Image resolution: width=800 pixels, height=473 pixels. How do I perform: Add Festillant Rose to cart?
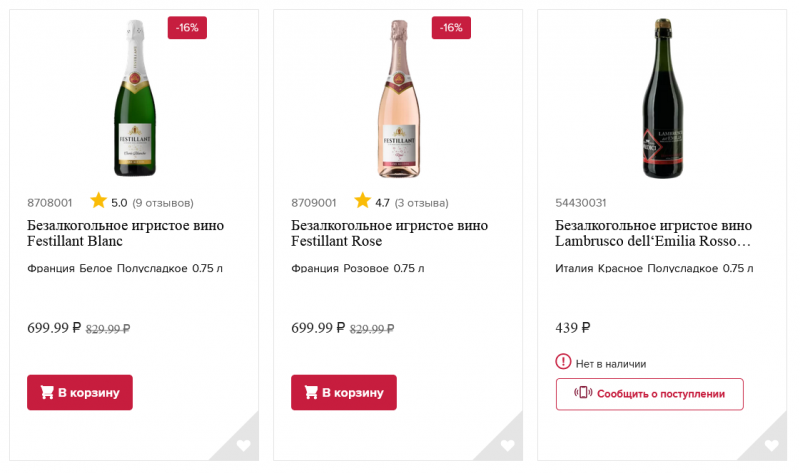point(344,392)
